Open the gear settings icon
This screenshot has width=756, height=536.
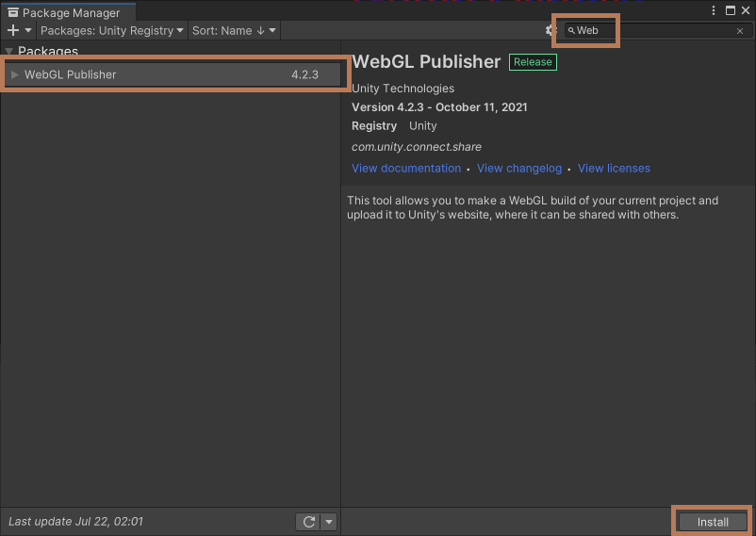pyautogui.click(x=551, y=30)
